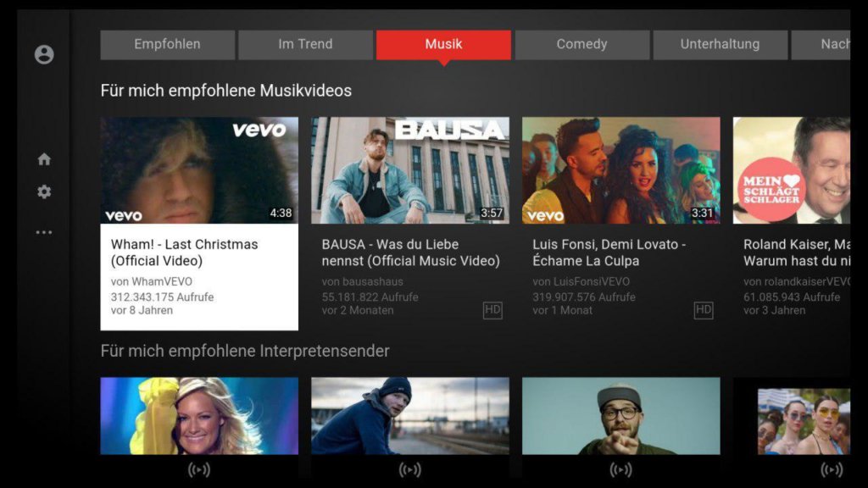Open the Unterhaltung tab
Viewport: 868px width, 488px height.
click(x=719, y=44)
